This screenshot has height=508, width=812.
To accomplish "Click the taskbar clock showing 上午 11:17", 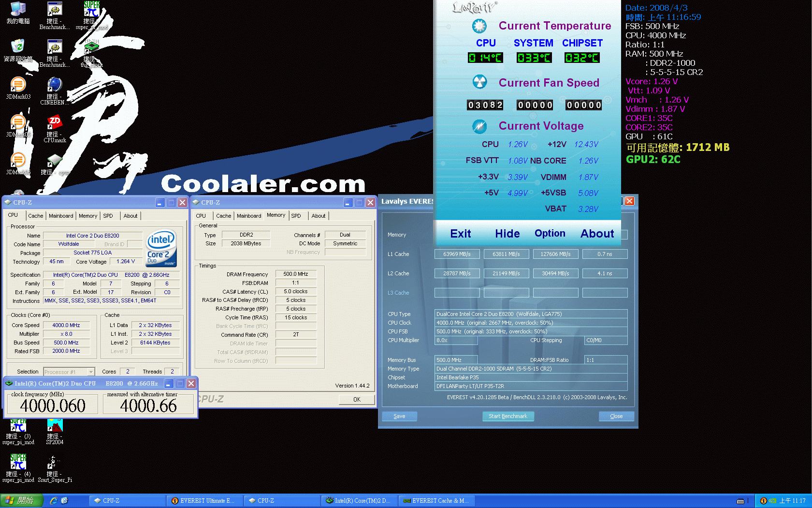I will point(792,501).
